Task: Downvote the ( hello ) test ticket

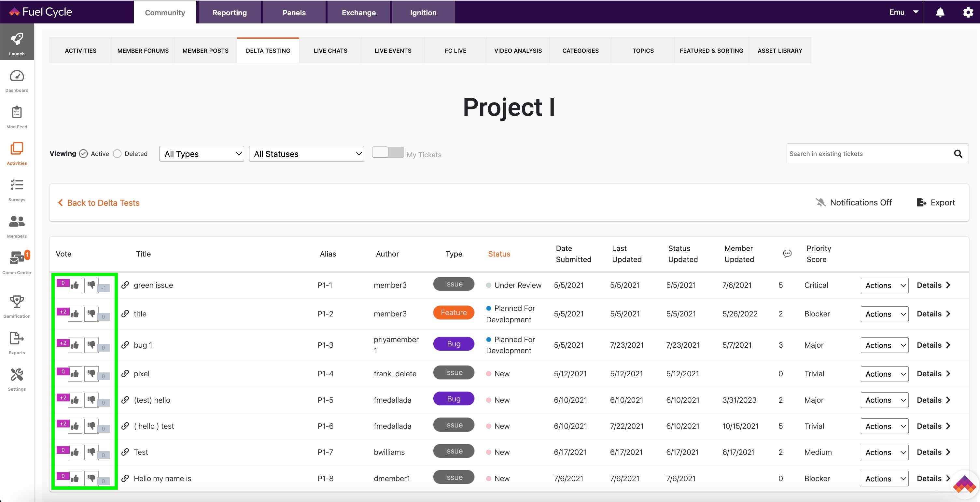Action: tap(91, 426)
